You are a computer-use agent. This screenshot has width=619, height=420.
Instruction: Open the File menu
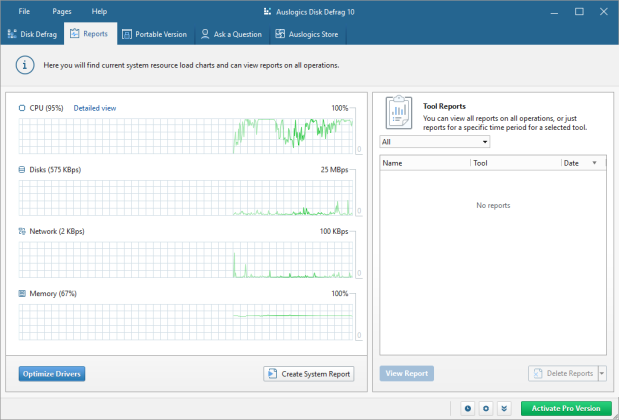coord(24,11)
